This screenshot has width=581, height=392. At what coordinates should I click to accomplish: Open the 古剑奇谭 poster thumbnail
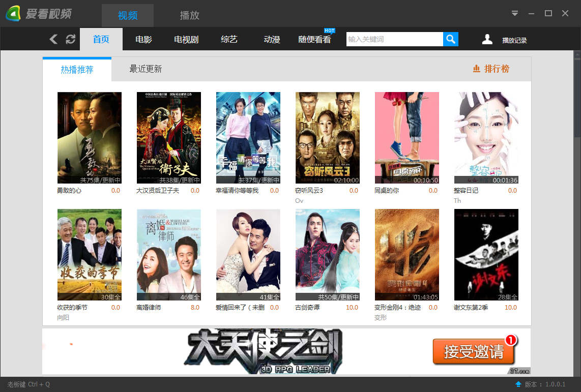pyautogui.click(x=327, y=255)
